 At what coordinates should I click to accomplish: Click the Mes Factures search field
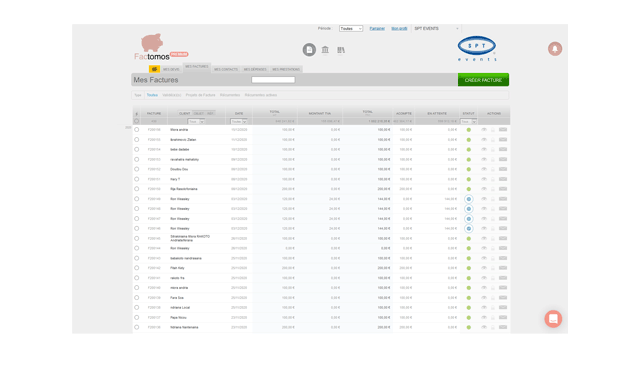pos(273,80)
